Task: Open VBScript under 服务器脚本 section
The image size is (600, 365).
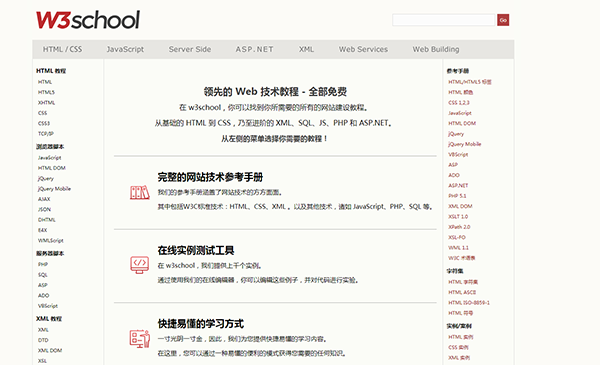Action: (48, 306)
